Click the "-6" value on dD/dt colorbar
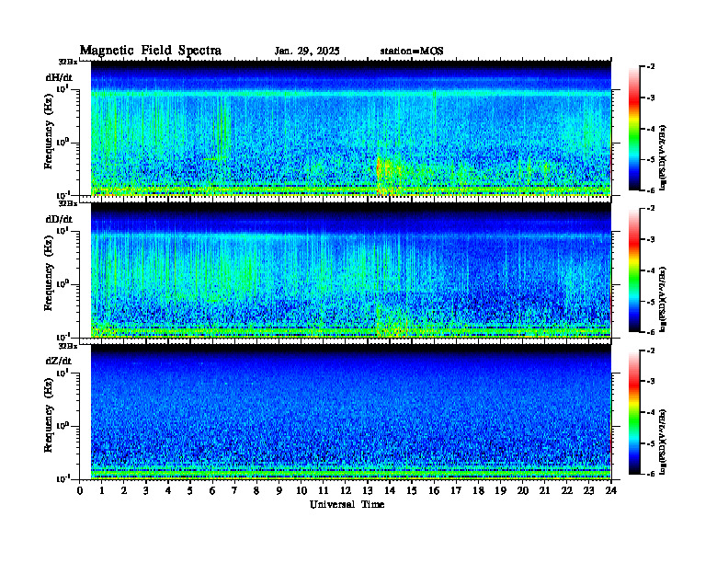Screen dimensions: 728x563 (651, 332)
